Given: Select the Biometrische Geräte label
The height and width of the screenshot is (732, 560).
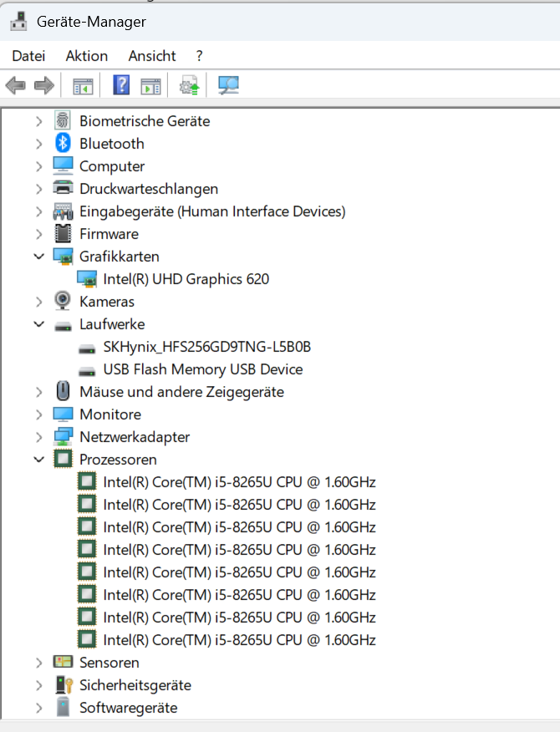Looking at the screenshot, I should 145,121.
